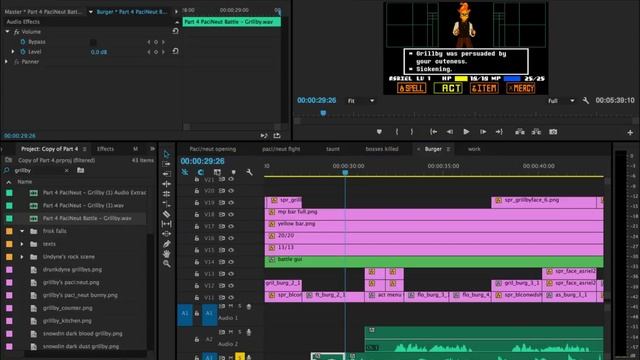Collapse the Volume effect disclosure triangle
This screenshot has width=640, height=360.
tap(7, 31)
